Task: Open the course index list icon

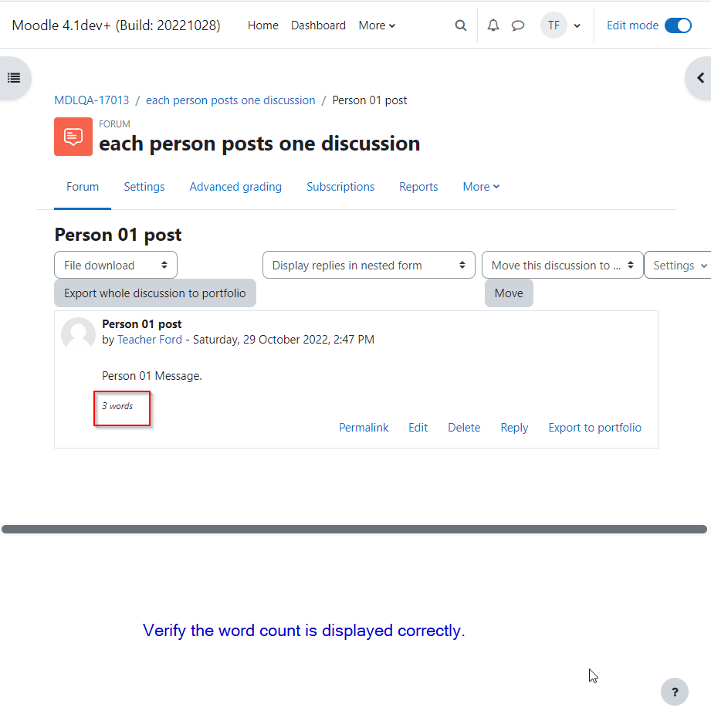Action: [14, 78]
